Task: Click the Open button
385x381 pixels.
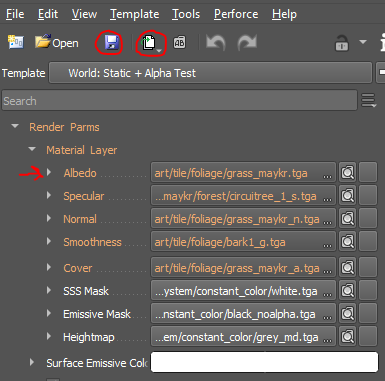Action: click(x=57, y=43)
